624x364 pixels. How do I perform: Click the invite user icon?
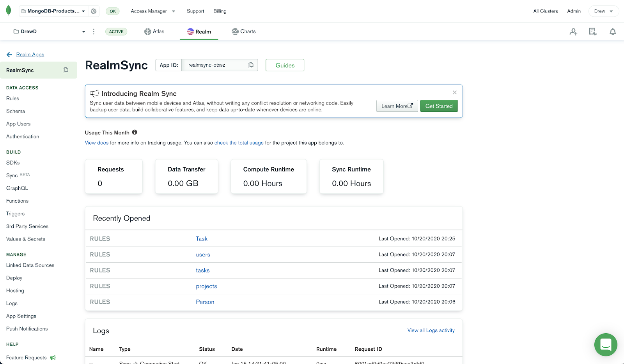573,32
